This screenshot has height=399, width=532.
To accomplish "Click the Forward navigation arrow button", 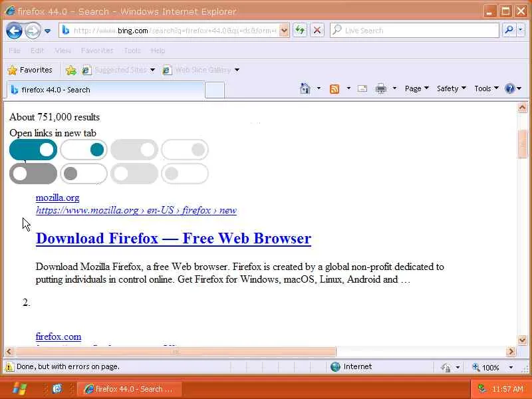I will coord(33,31).
